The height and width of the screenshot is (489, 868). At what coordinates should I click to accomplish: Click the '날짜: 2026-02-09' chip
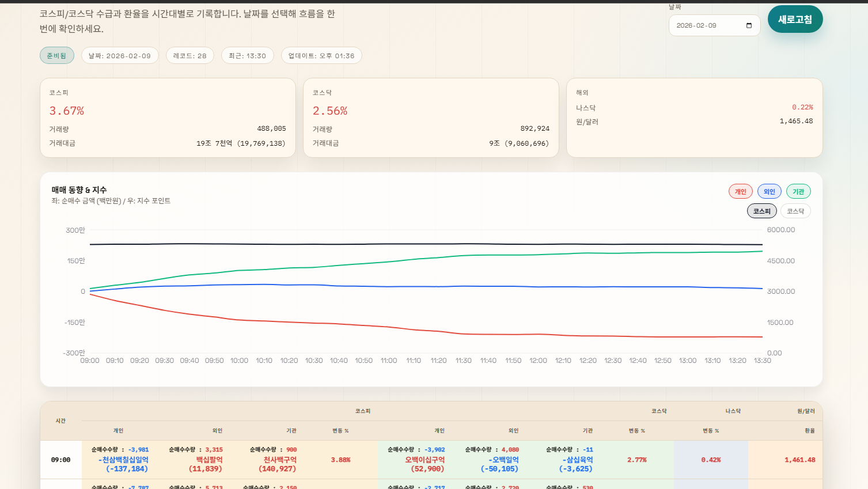pos(120,55)
